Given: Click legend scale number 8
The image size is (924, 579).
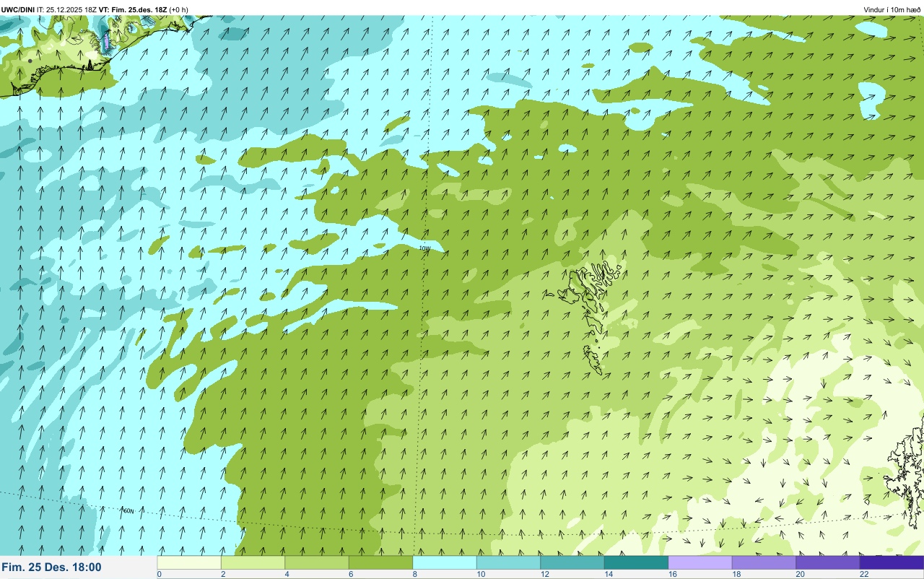Looking at the screenshot, I should click(414, 574).
